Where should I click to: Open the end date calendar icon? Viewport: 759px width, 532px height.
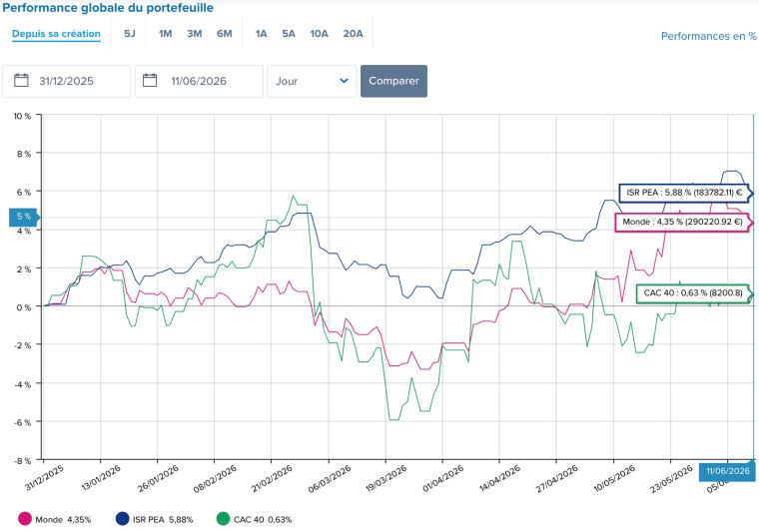coord(150,80)
